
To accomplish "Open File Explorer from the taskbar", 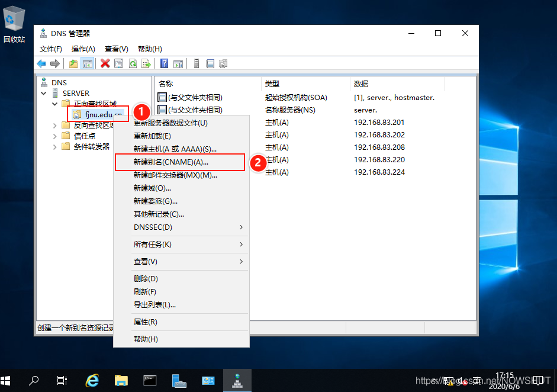I will pos(121,380).
